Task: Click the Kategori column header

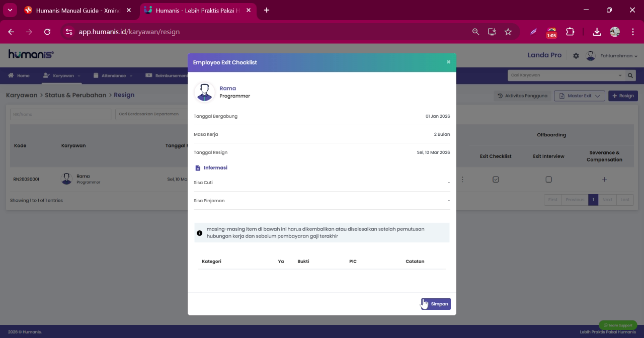Action: [x=211, y=262]
